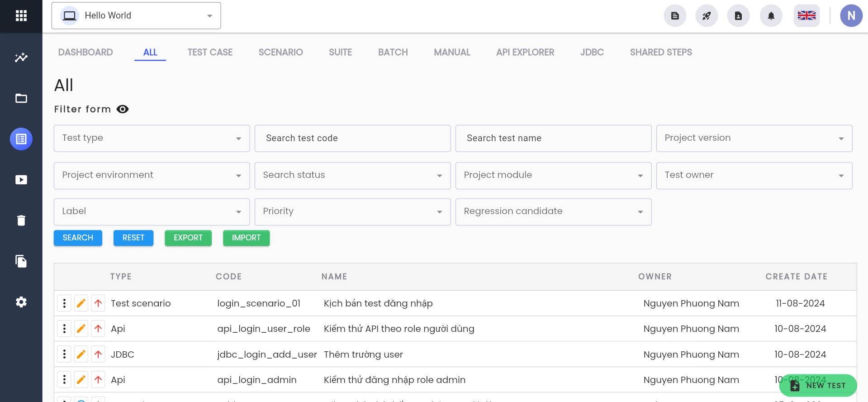Open the apps grid menu icon
The height and width of the screenshot is (402, 868).
pyautogui.click(x=21, y=16)
